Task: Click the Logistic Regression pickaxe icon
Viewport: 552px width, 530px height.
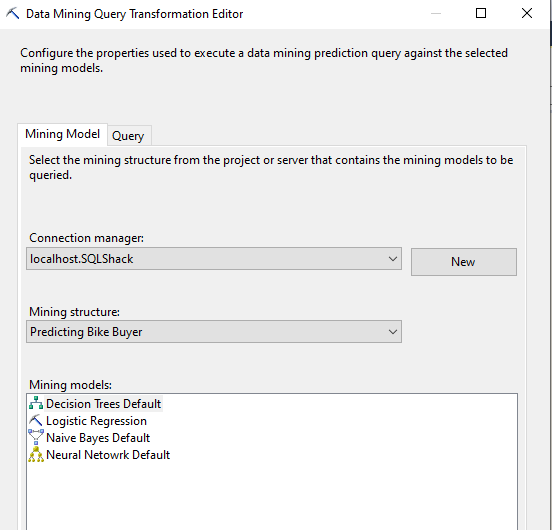Action: (x=36, y=420)
